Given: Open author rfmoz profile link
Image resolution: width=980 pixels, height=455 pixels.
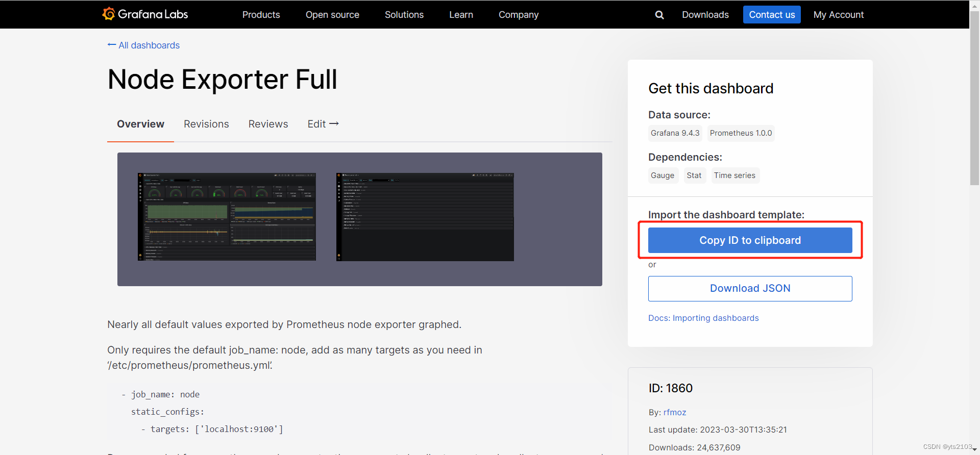Looking at the screenshot, I should click(675, 412).
